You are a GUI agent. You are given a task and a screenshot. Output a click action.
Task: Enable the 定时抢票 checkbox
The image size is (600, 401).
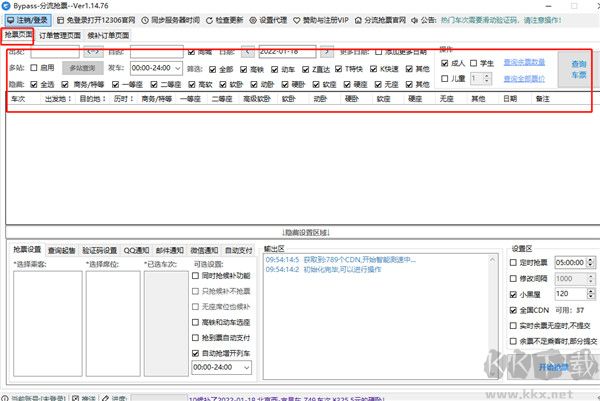(513, 262)
